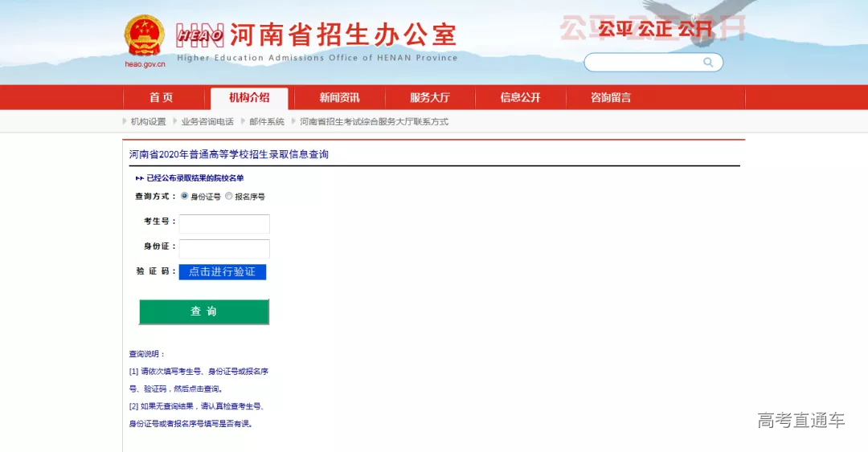Go to the 首页 tab
This screenshot has height=452, width=868.
[162, 98]
